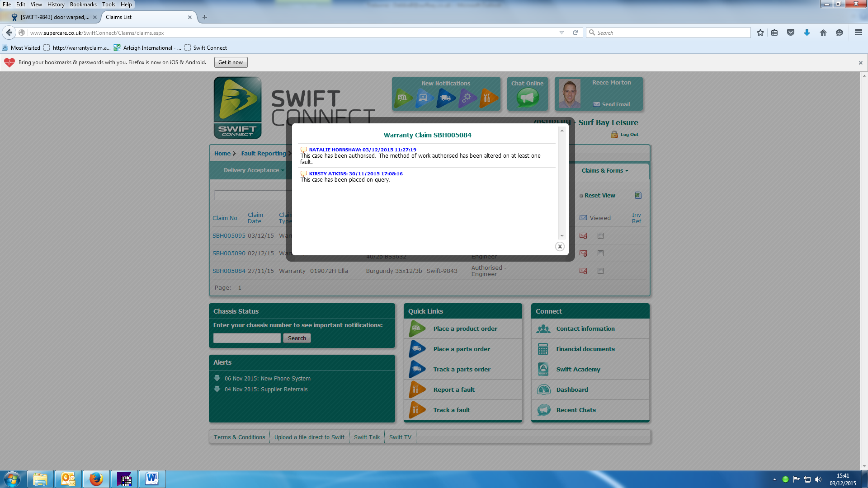Open Firefox downloads arrow icon

coord(807,33)
